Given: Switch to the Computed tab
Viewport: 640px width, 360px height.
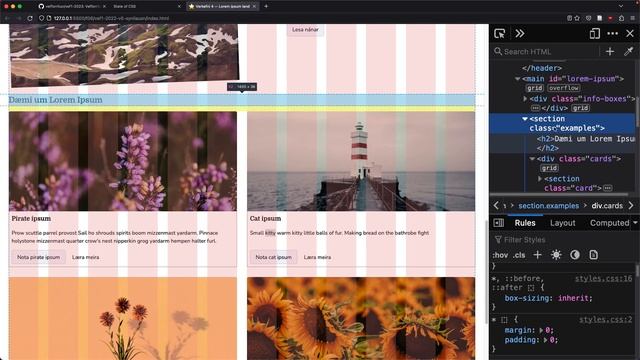Looking at the screenshot, I should coord(609,223).
